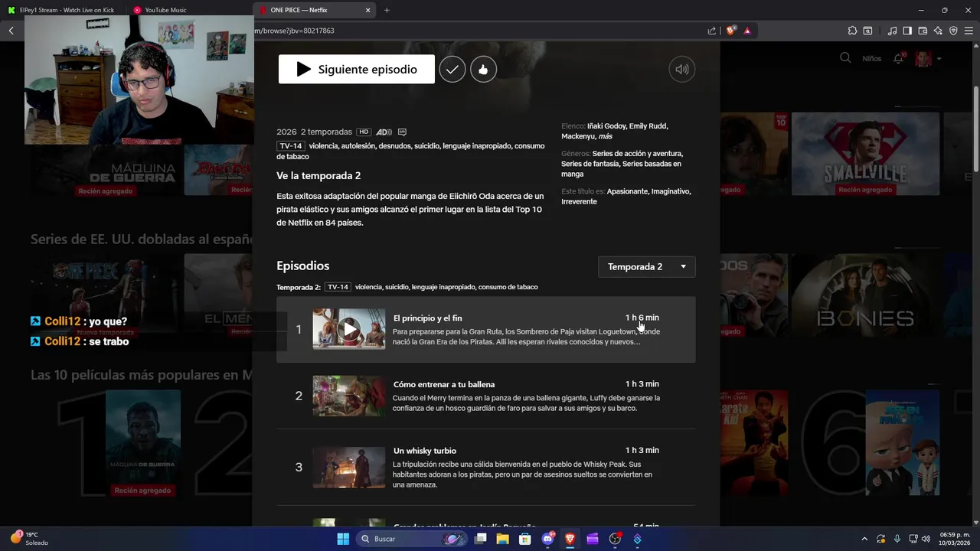Open the Temporada 2 season dropdown

647,266
